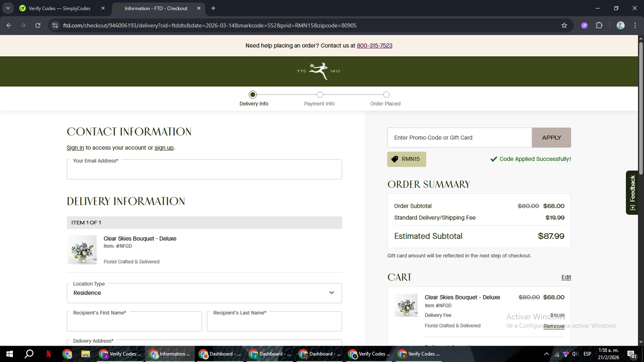Go back to the previous page

pos(9,25)
